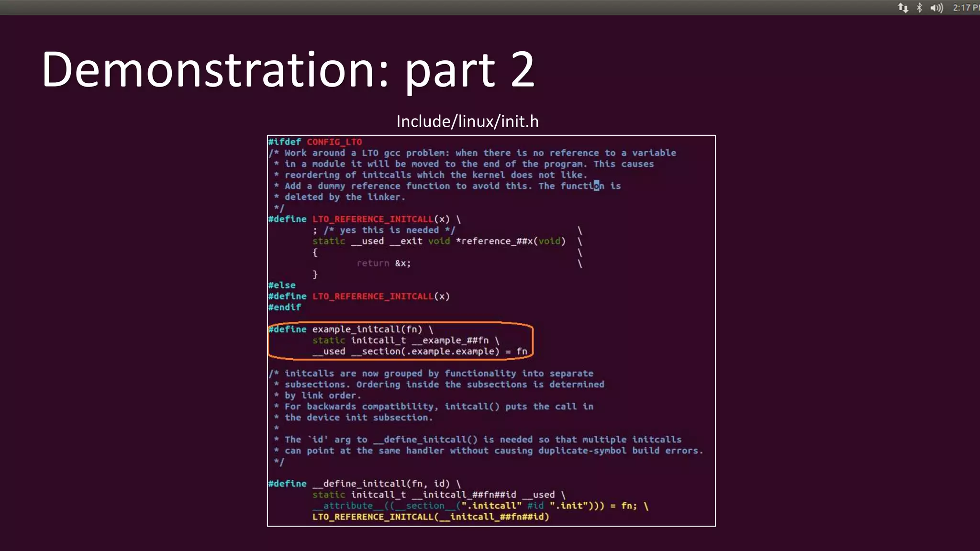Click the '#define __define_initcall(fn, id)' line
Viewport: 980px width, 551px height.
point(364,484)
